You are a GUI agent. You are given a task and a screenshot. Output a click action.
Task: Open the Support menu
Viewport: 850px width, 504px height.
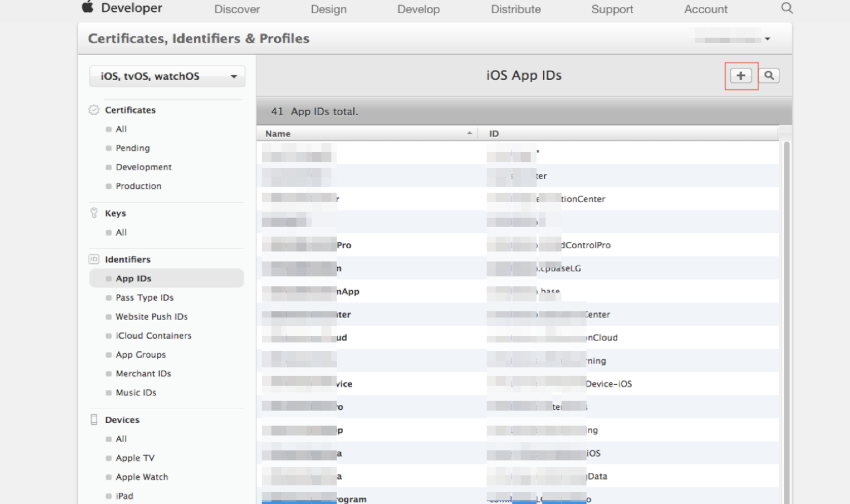612,9
